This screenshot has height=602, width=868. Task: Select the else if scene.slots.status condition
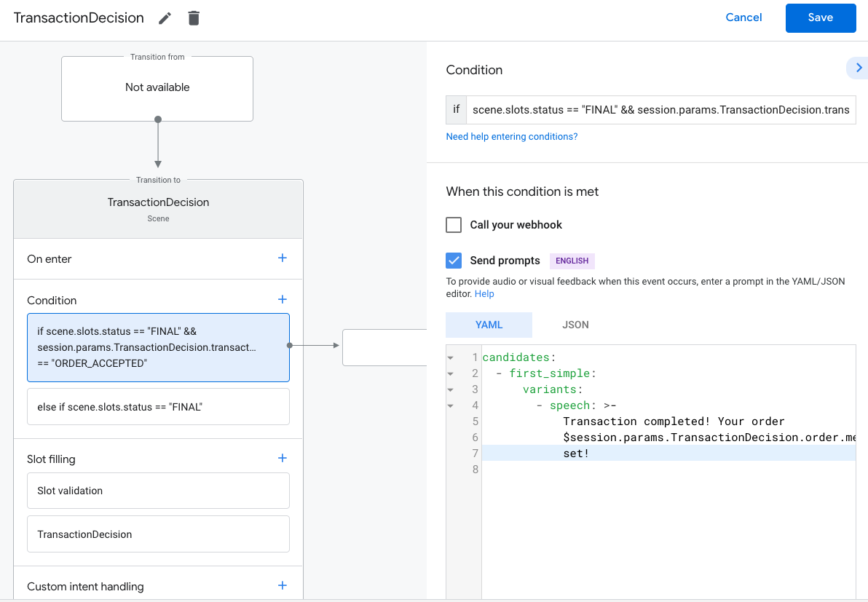pyautogui.click(x=158, y=407)
